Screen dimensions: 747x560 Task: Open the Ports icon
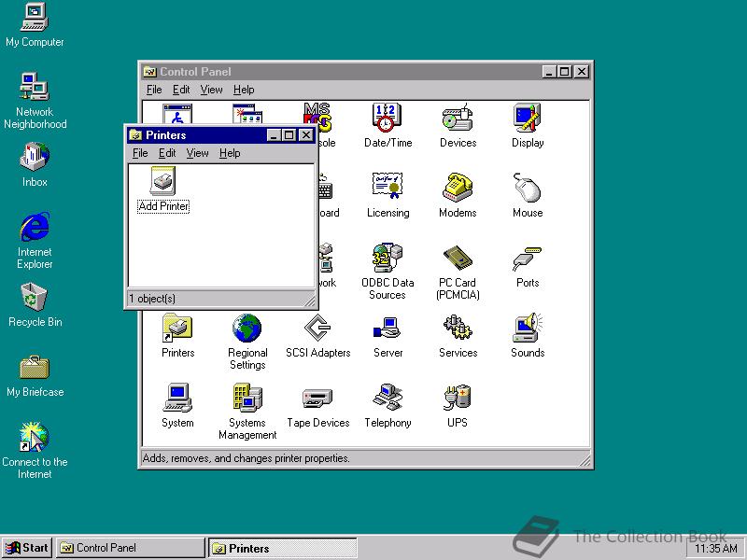(x=527, y=265)
